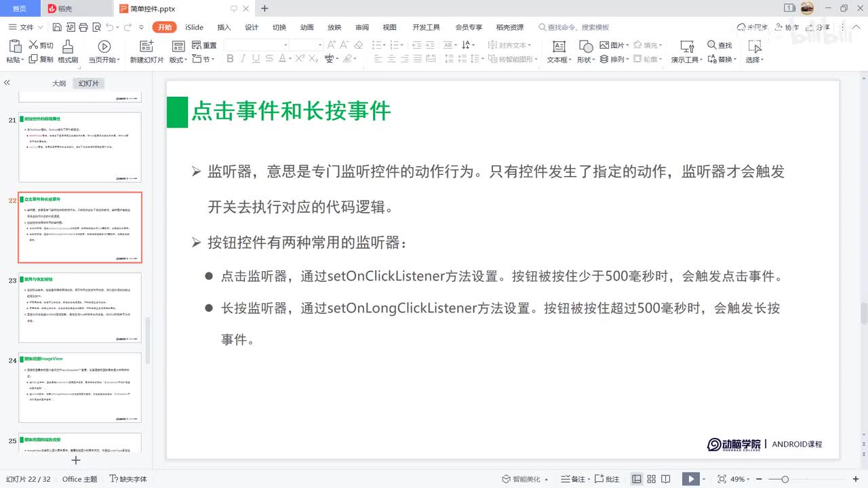Clear formatting with the eraser icon
The image size is (868, 488).
click(359, 45)
